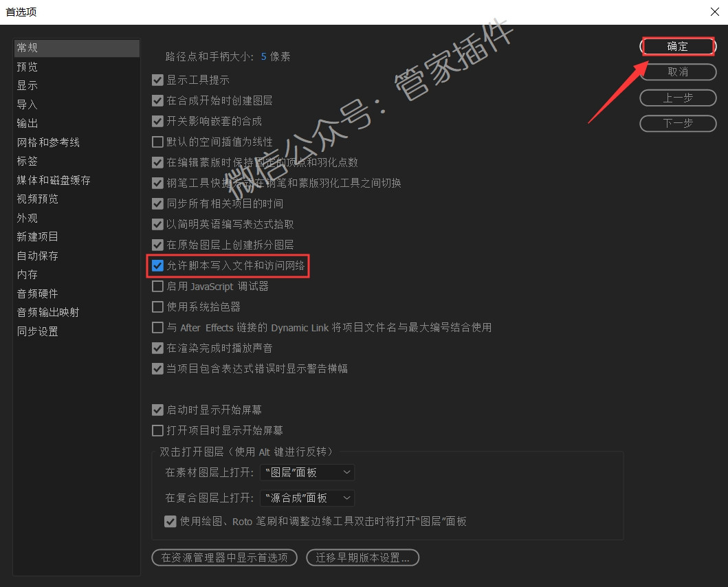Check 使用系统拾色器 option

157,307
